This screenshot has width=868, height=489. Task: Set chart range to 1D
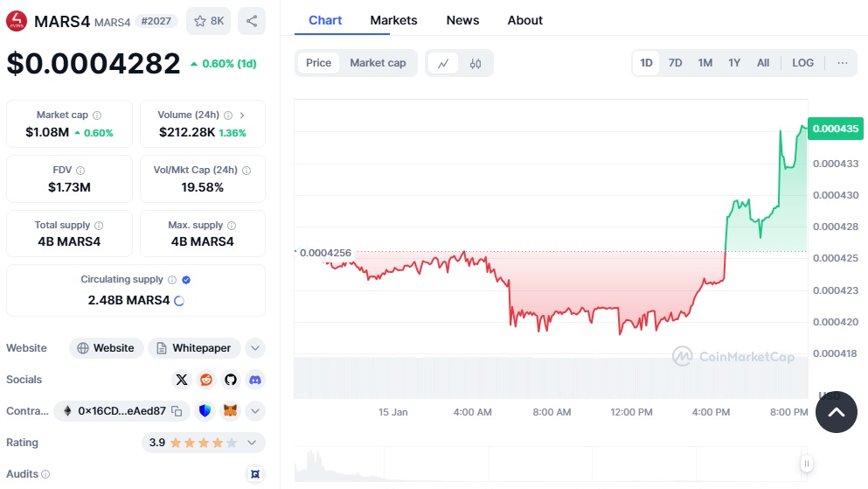coord(646,63)
